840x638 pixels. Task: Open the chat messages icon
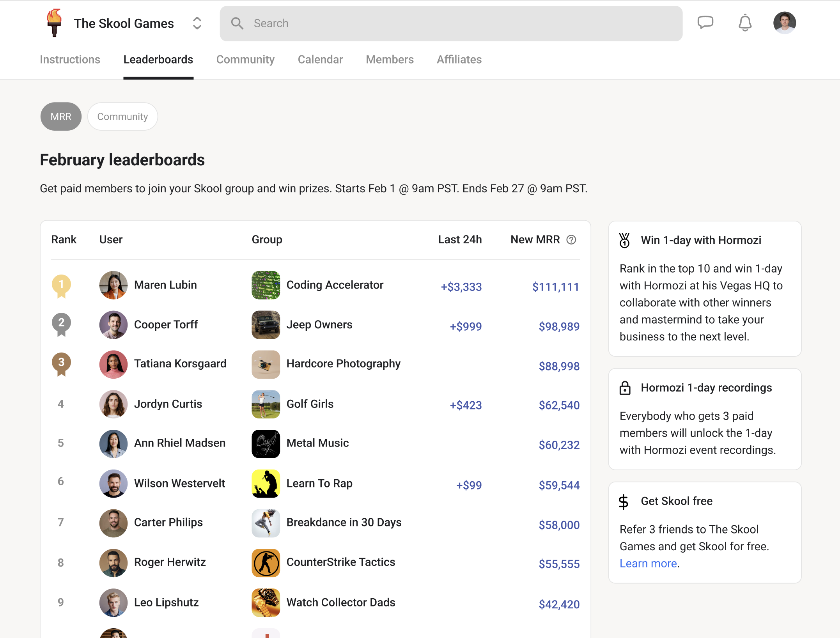coord(705,23)
